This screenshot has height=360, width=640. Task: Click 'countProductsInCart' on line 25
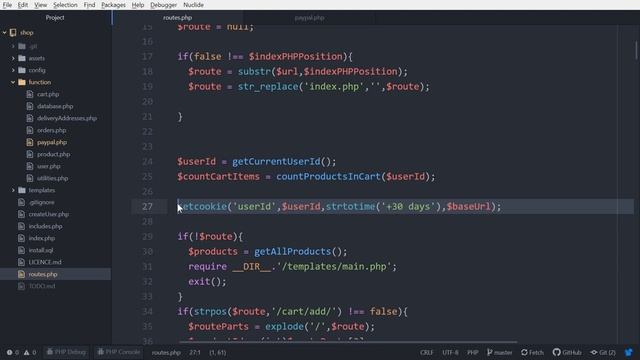pyautogui.click(x=328, y=176)
